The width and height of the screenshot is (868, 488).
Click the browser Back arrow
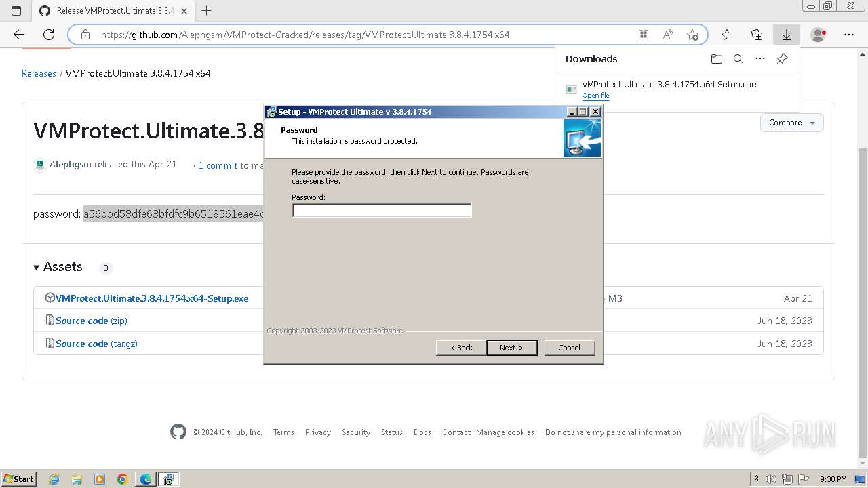(x=19, y=35)
